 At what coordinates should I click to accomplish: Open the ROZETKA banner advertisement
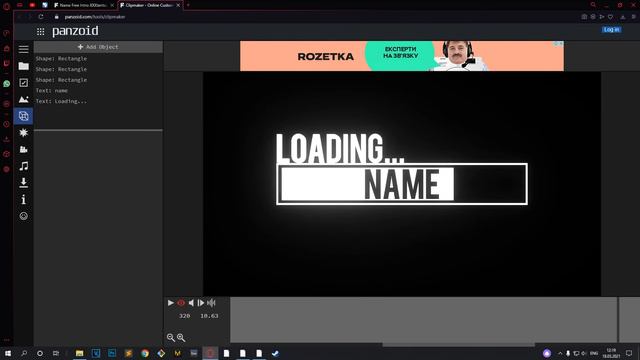[x=402, y=56]
